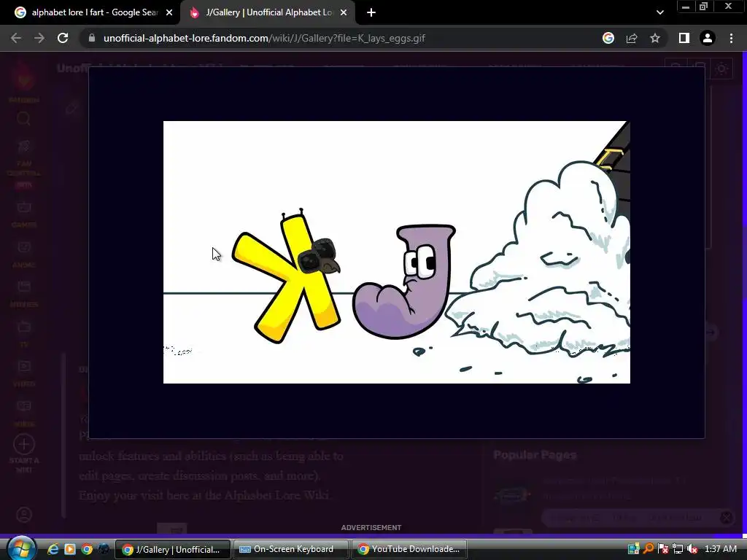Click the orange magnifier tray icon
The image size is (747, 560).
pyautogui.click(x=649, y=549)
